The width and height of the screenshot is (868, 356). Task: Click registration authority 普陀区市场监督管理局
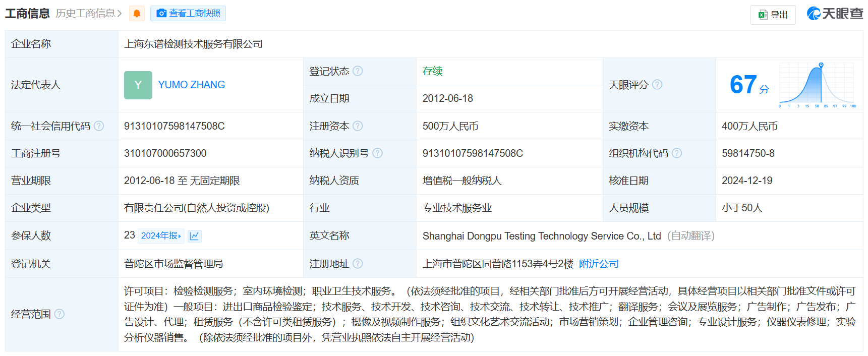(x=173, y=264)
